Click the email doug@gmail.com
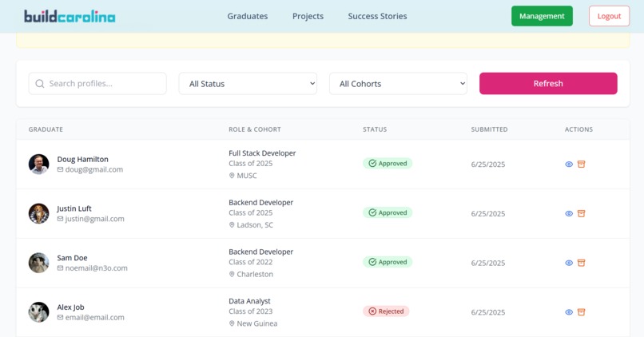 tap(94, 169)
